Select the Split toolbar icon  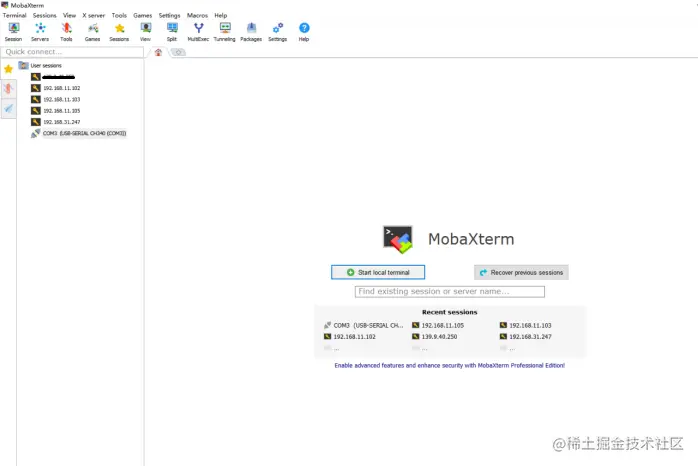coord(172,32)
